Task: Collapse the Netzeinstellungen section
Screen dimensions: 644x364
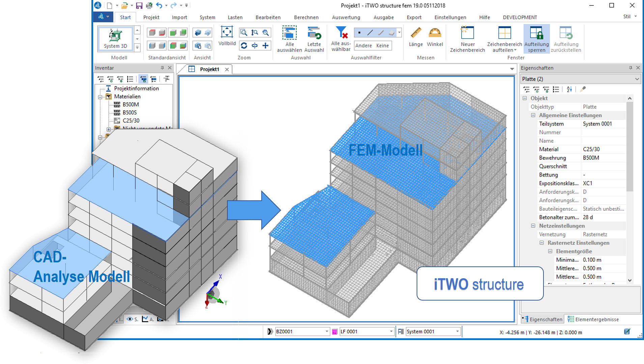Action: pos(533,226)
